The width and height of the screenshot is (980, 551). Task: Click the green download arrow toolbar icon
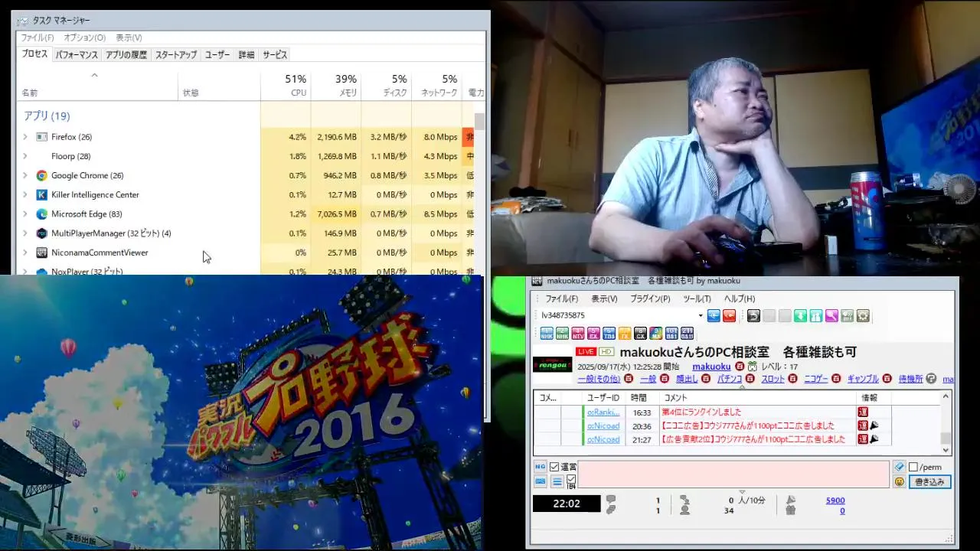click(x=800, y=315)
